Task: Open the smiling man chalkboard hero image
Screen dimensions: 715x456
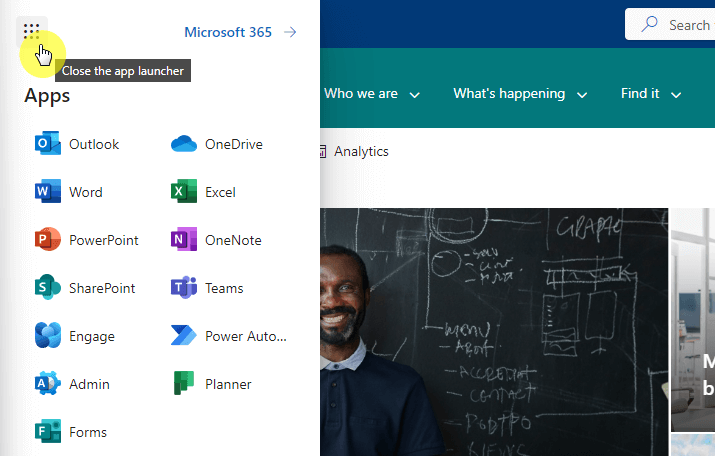Action: pos(494,332)
